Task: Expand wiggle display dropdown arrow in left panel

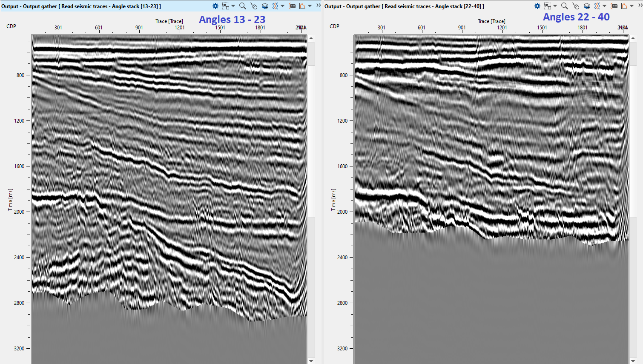Action: pos(282,6)
